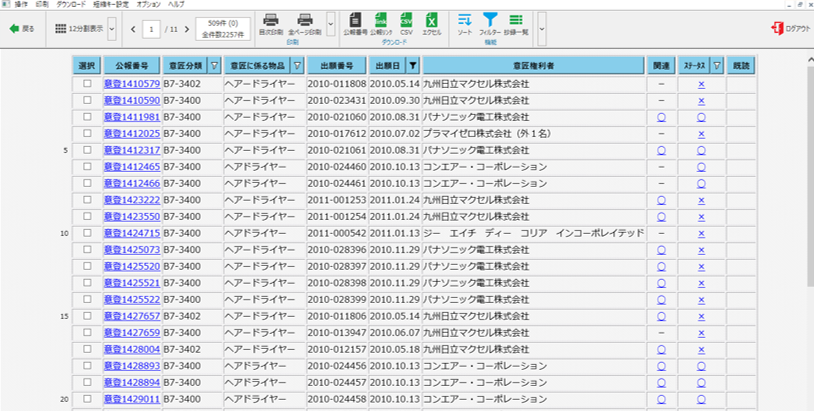Expand the 12分割表示 display mode dropdown
The height and width of the screenshot is (411, 814).
112,29
